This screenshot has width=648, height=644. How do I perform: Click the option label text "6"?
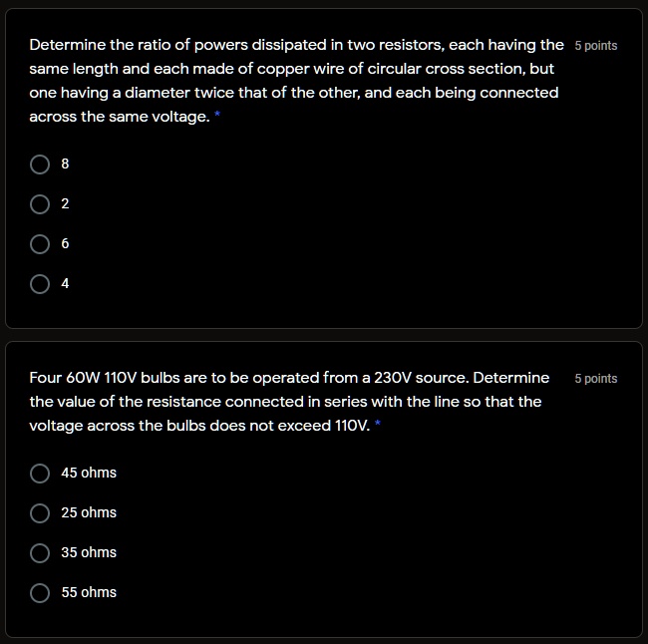click(x=66, y=243)
